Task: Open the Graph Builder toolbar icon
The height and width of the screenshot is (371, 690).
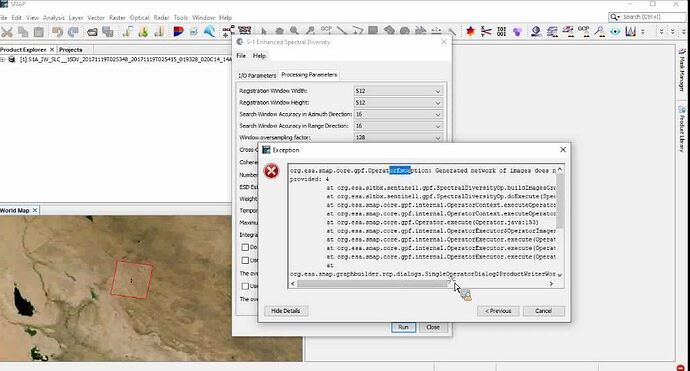Action: pos(228,31)
